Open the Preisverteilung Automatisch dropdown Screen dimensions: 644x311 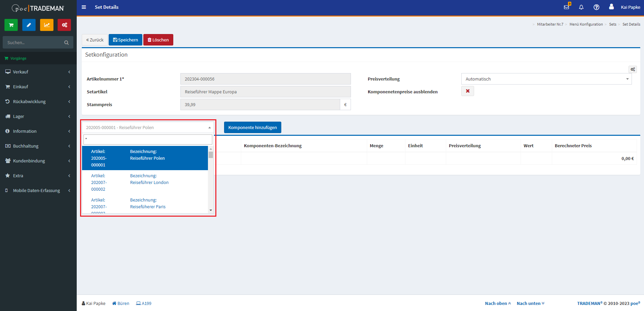[x=546, y=79]
